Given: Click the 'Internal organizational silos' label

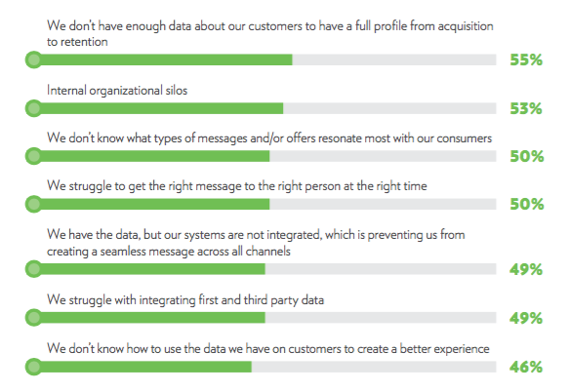Looking at the screenshot, I should pos(117,90).
